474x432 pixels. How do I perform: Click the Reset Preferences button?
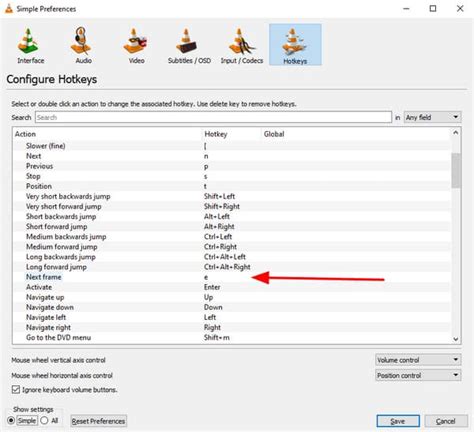(x=98, y=421)
